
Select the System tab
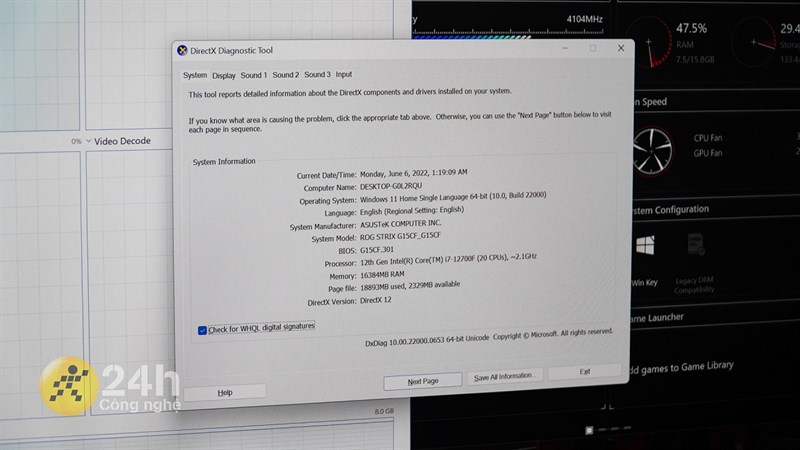pyautogui.click(x=195, y=75)
